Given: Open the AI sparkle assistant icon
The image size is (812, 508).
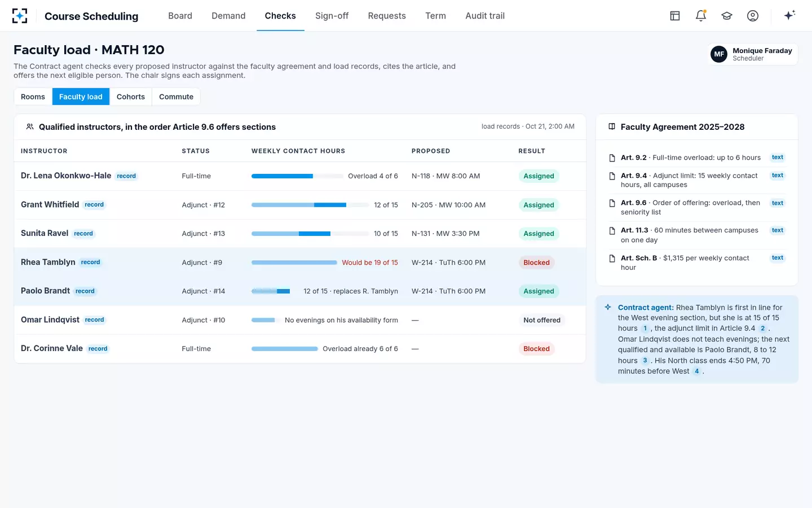Looking at the screenshot, I should coord(789,15).
